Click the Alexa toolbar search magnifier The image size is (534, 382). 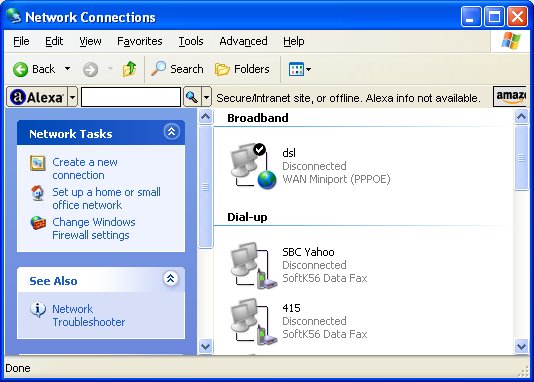click(x=192, y=97)
